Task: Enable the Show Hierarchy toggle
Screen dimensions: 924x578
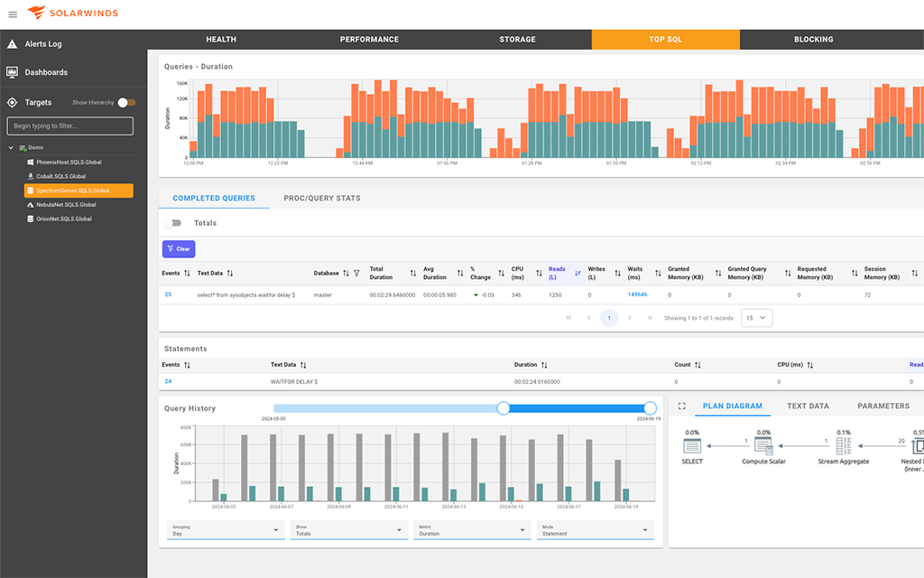Action: 125,102
